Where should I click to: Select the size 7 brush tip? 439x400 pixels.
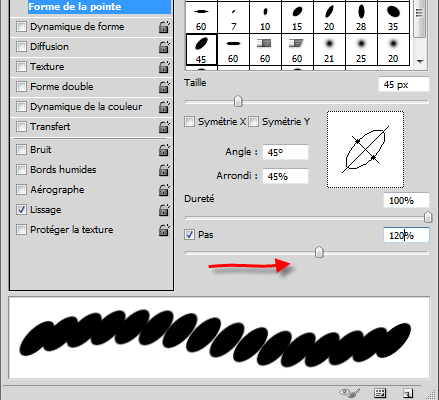point(233,18)
